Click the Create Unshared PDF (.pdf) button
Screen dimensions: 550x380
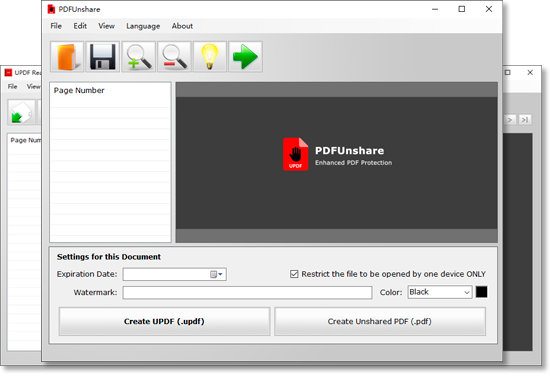point(380,321)
